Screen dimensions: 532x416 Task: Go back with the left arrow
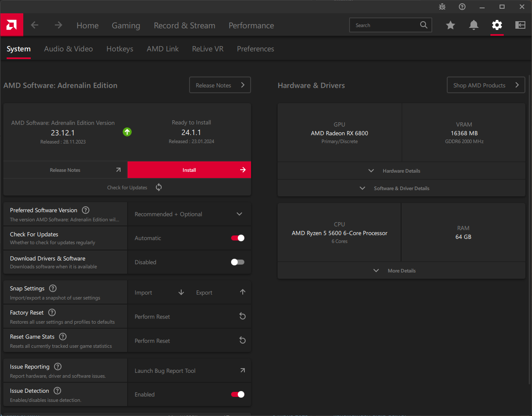coord(34,25)
